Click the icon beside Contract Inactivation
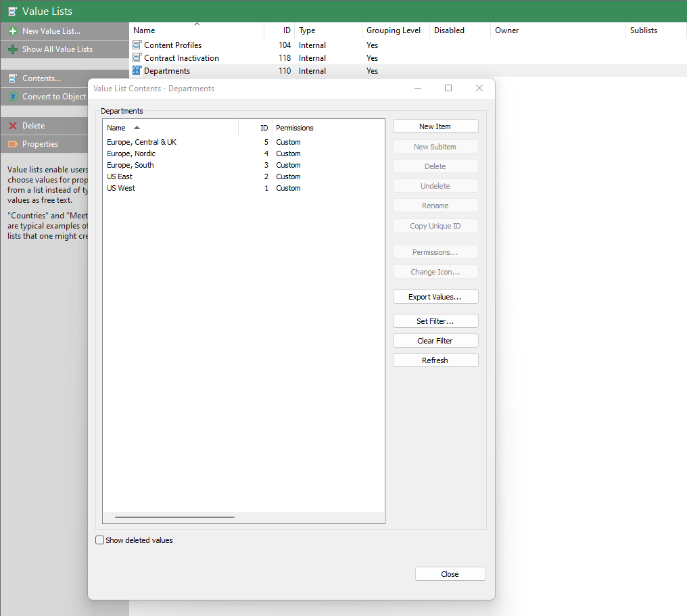The width and height of the screenshot is (687, 616). pyautogui.click(x=135, y=57)
